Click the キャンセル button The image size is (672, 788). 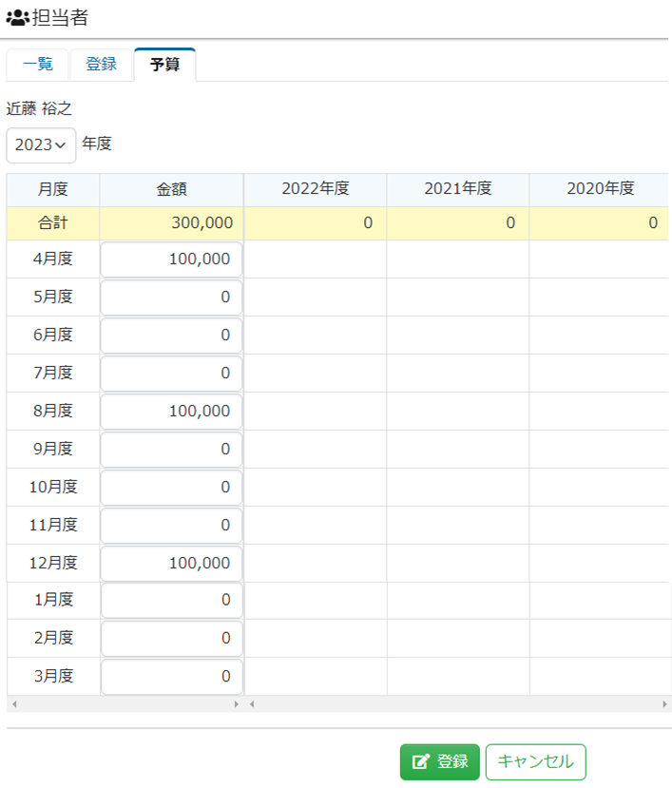click(x=536, y=762)
